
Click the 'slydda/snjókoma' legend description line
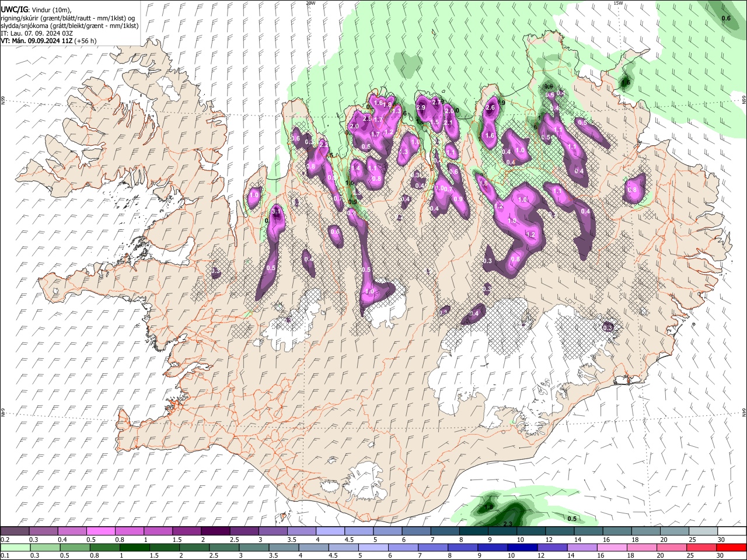tap(69, 26)
